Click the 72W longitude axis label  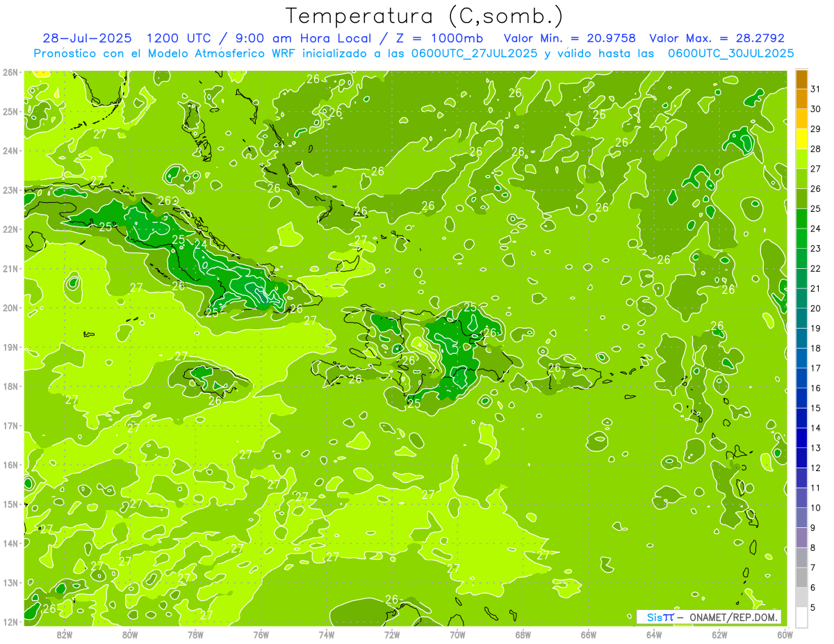coord(391,634)
